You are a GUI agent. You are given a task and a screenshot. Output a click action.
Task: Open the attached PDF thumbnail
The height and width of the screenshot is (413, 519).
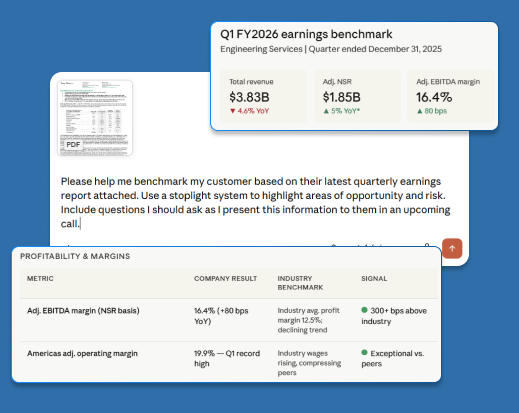(95, 118)
